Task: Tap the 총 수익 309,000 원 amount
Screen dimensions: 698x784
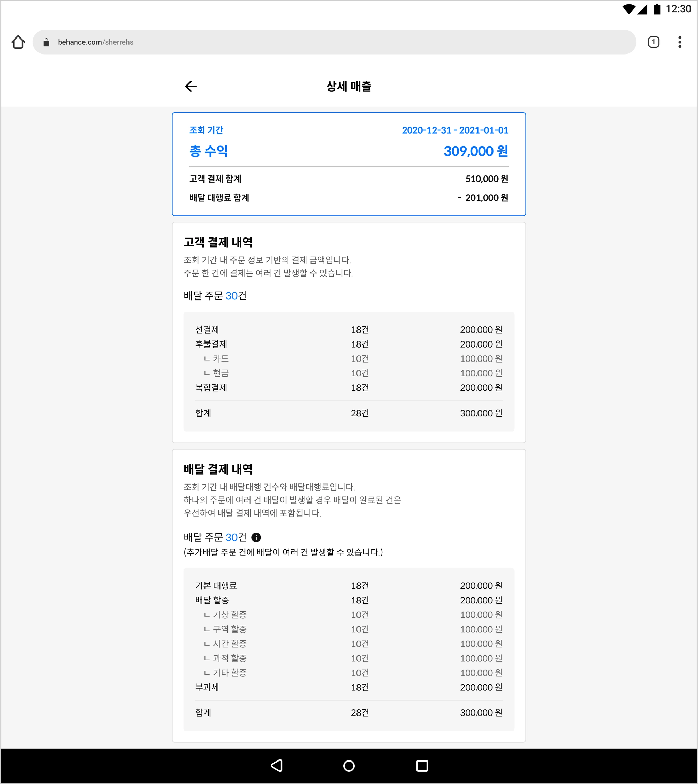Action: point(475,151)
